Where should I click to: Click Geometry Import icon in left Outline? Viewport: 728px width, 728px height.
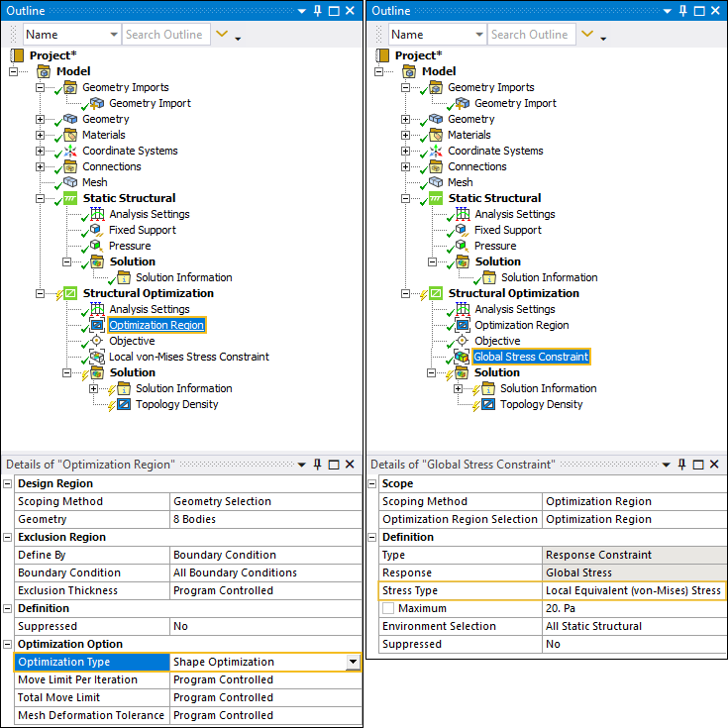click(97, 103)
